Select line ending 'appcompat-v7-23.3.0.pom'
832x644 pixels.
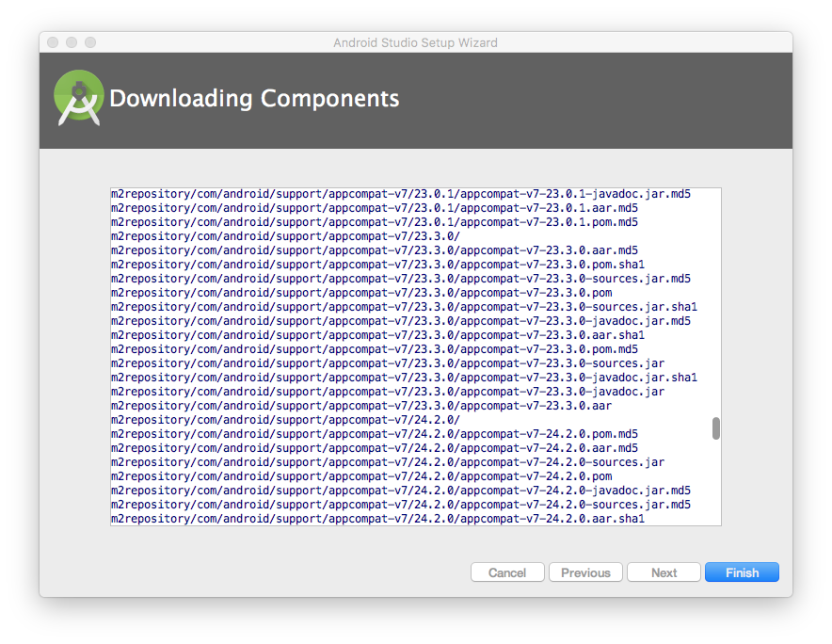(361, 293)
